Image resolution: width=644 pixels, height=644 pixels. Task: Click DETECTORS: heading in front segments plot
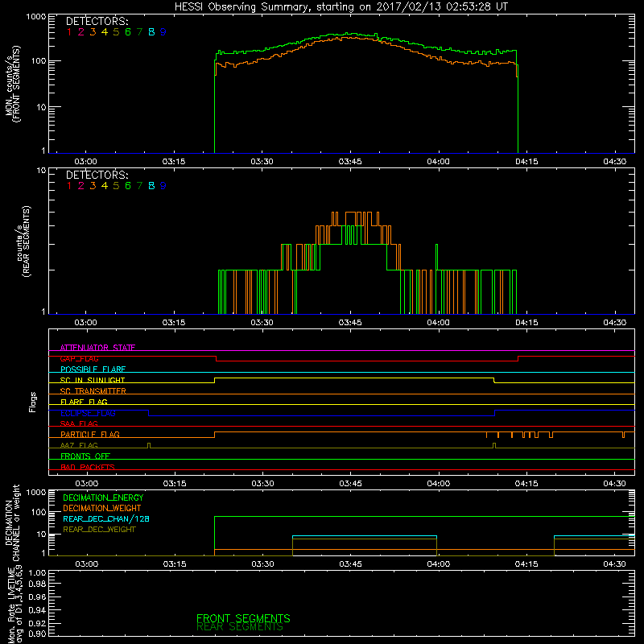pos(97,22)
